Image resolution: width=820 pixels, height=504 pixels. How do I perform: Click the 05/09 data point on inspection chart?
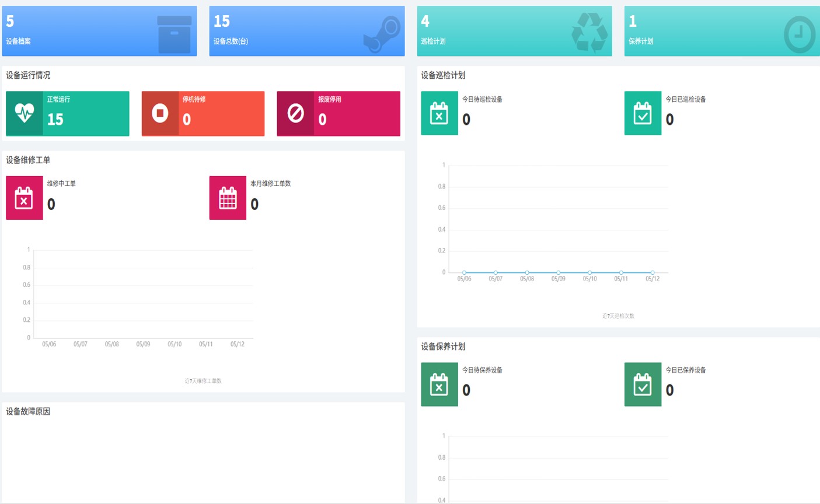(559, 272)
